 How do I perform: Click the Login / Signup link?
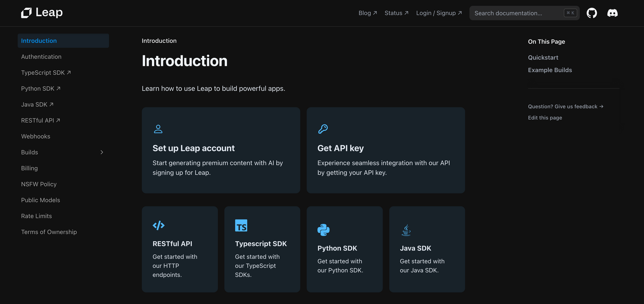click(x=439, y=13)
